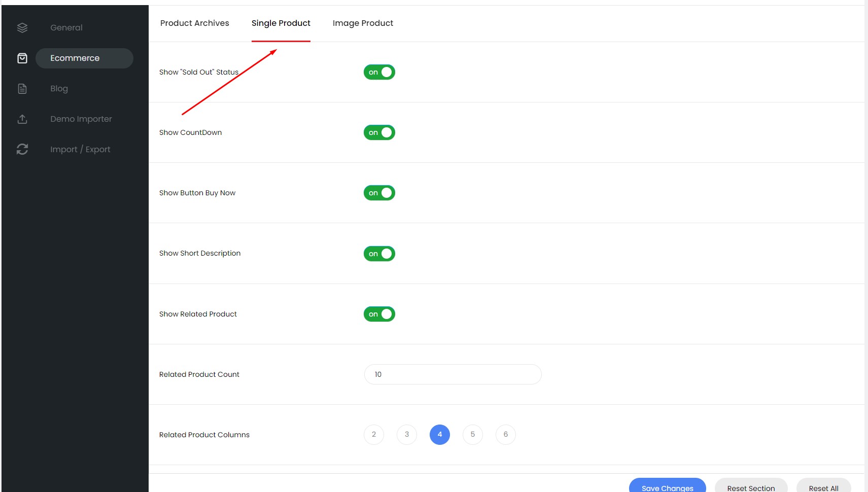Viewport: 868px width, 492px height.
Task: Toggle the Show "Sold Out" Status switch
Action: click(379, 72)
